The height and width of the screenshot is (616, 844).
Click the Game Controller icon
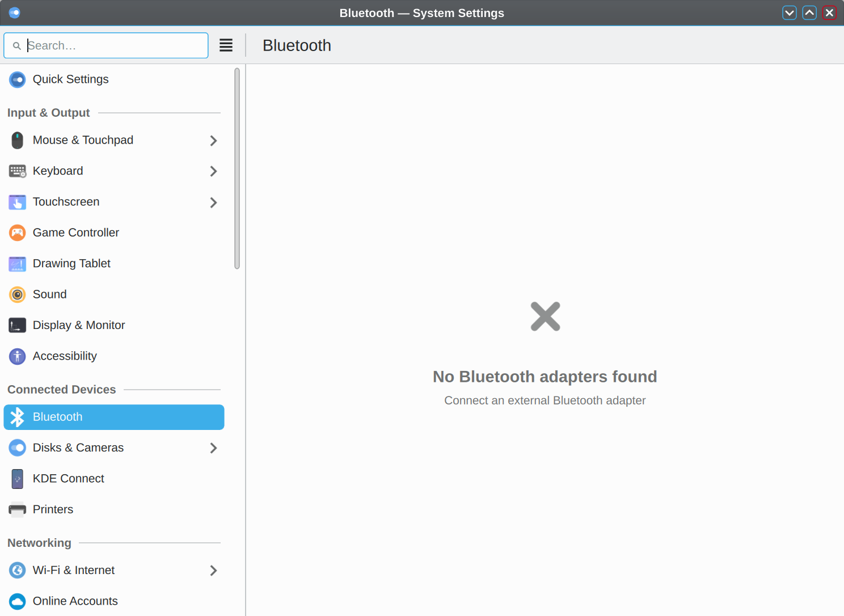coord(17,233)
